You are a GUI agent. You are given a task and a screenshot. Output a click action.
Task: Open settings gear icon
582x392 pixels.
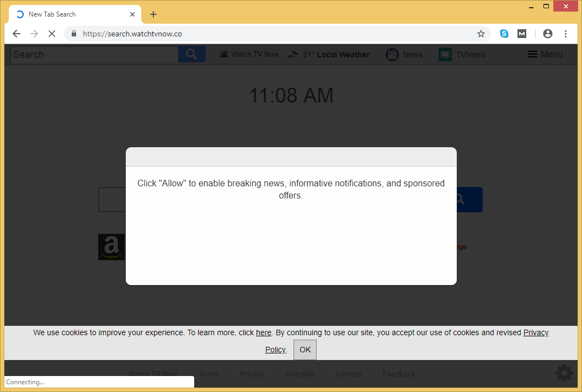click(x=564, y=373)
